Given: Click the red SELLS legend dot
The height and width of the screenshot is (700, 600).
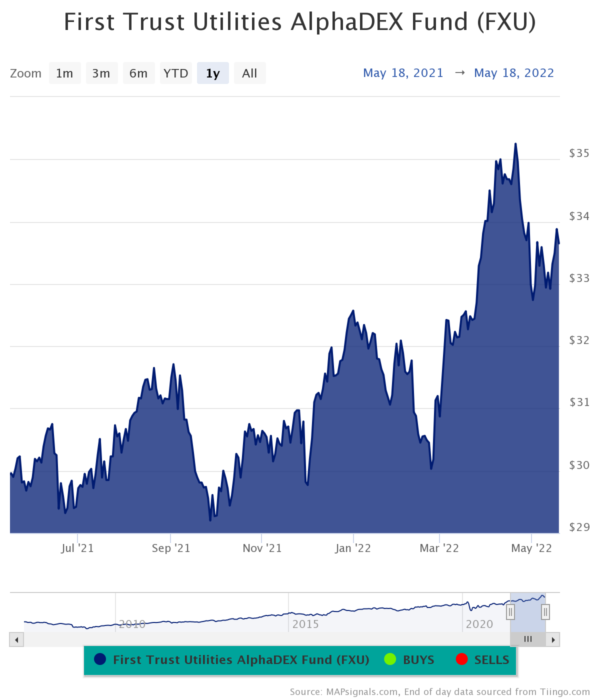Looking at the screenshot, I should pyautogui.click(x=461, y=659).
